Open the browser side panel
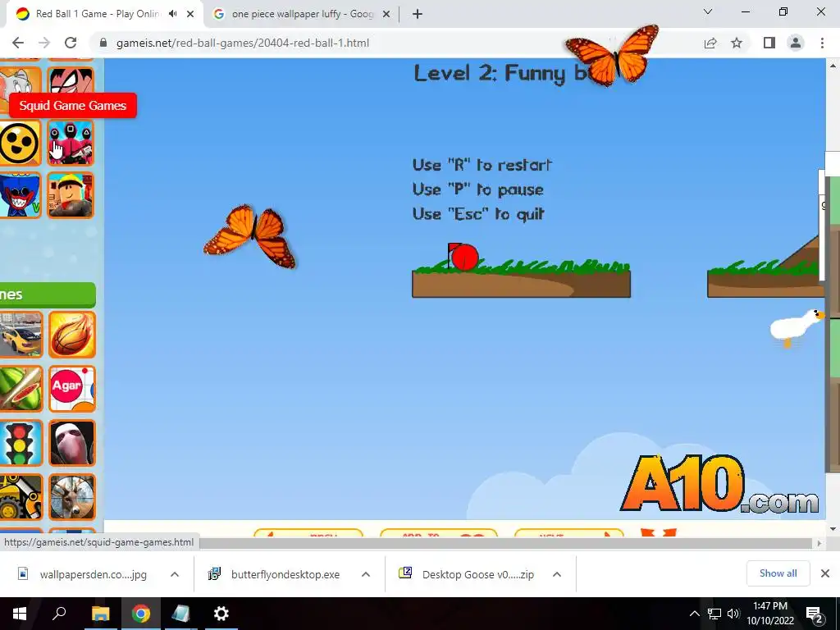The width and height of the screenshot is (840, 630). coord(769,43)
